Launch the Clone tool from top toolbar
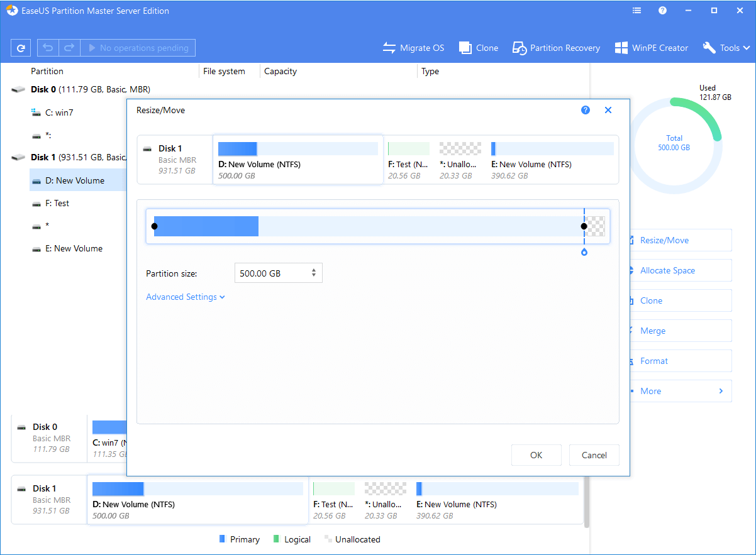This screenshot has height=555, width=756. click(479, 48)
